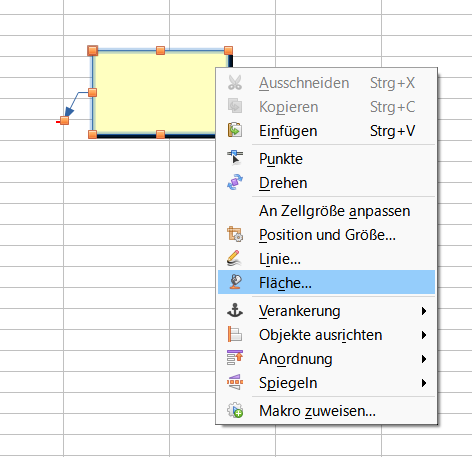Expand the Spiegeln submenu arrow

pos(424,383)
